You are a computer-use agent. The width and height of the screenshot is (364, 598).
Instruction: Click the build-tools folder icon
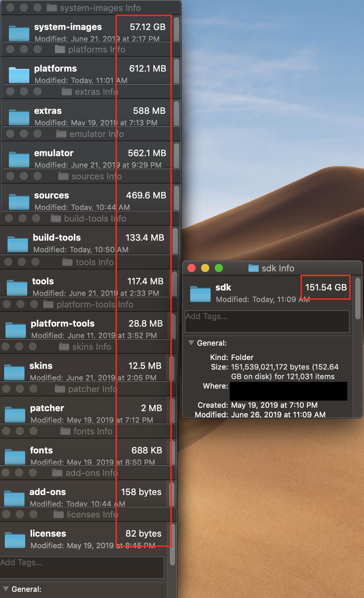pos(18,244)
